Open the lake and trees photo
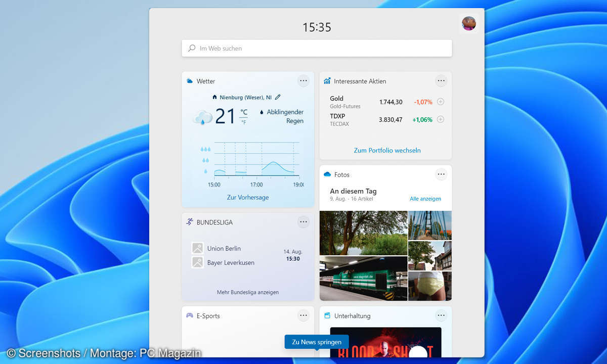Image resolution: width=607 pixels, height=364 pixels. click(x=363, y=233)
